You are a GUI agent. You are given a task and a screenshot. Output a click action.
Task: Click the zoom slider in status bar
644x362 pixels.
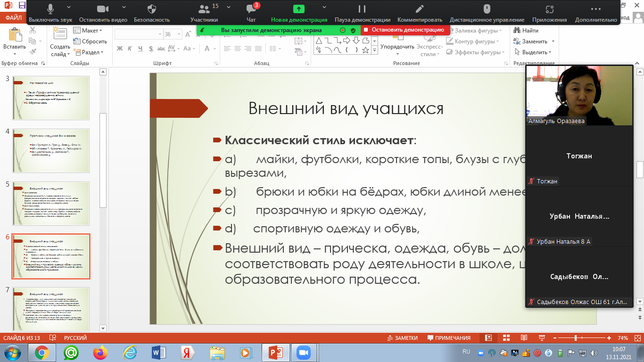[576, 338]
